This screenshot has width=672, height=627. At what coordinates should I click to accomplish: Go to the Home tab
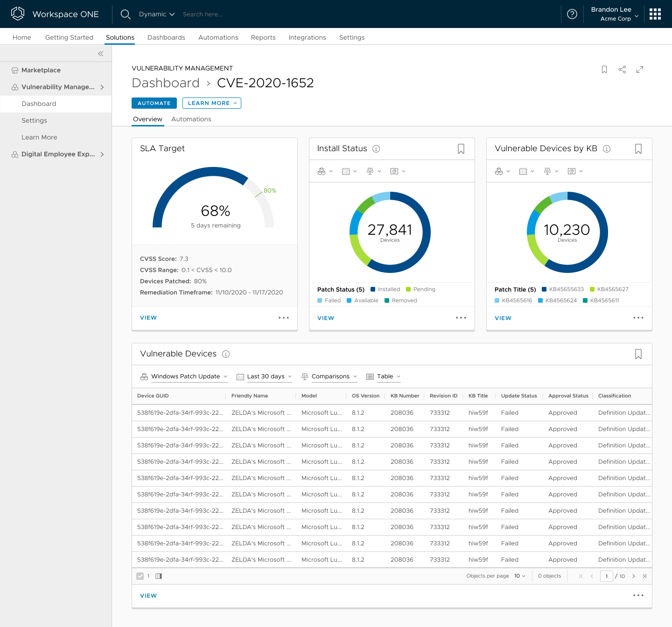pos(22,37)
